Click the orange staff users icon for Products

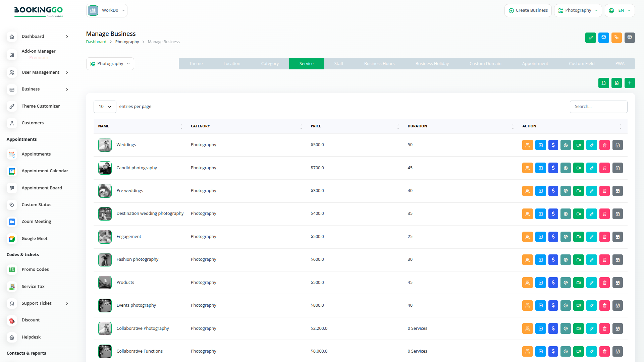527,283
